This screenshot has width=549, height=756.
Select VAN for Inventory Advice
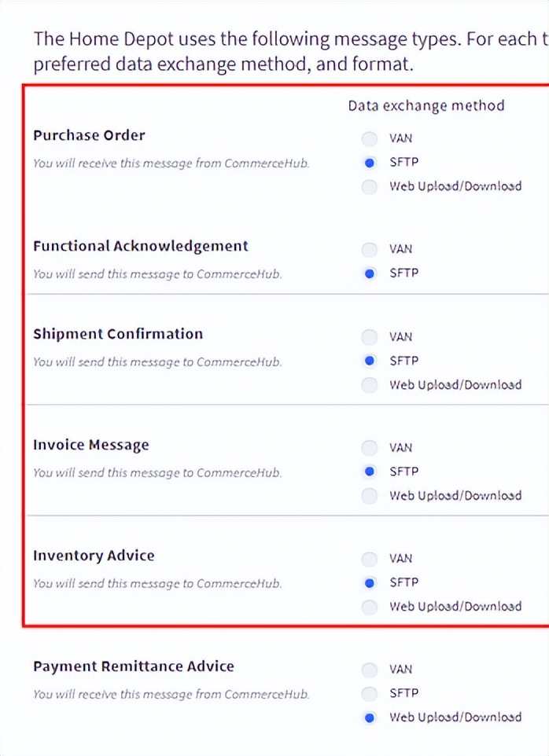click(x=369, y=559)
